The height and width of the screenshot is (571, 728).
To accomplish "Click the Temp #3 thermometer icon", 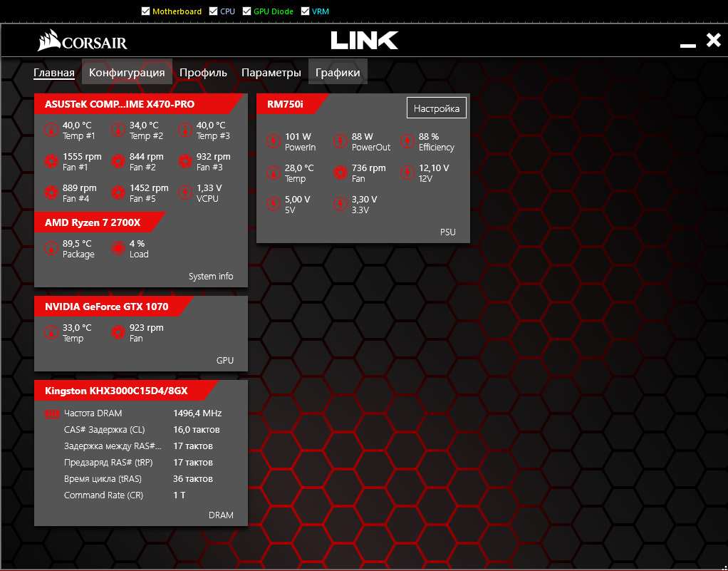I will point(184,130).
